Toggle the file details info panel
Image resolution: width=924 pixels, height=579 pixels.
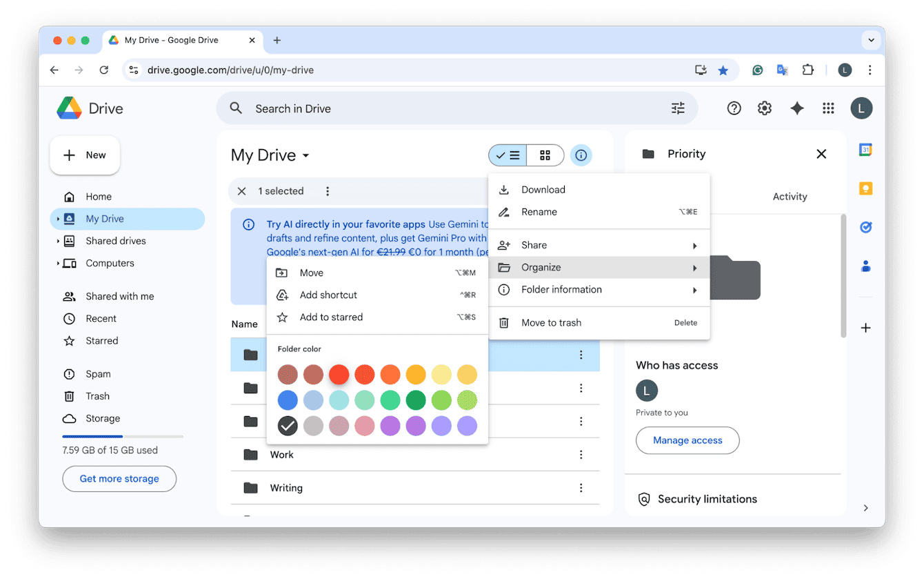pos(581,155)
